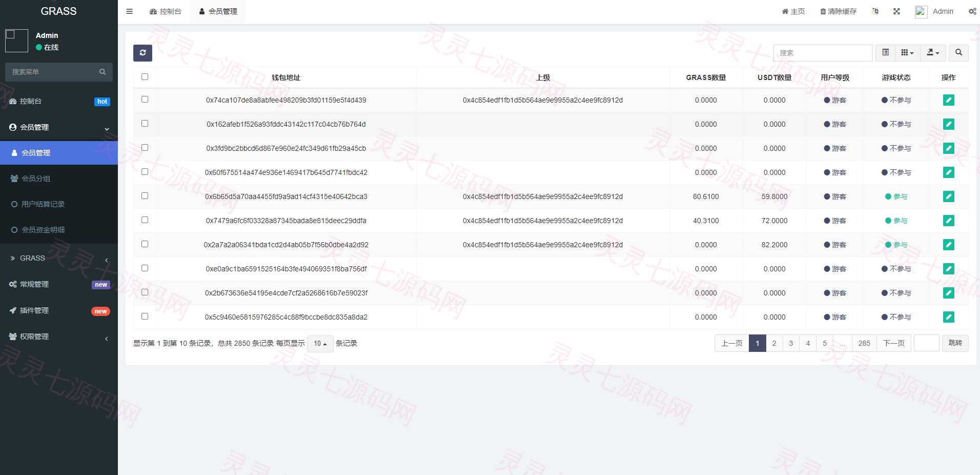Check the 0x60f675514a474e93… row checkbox

(145, 172)
